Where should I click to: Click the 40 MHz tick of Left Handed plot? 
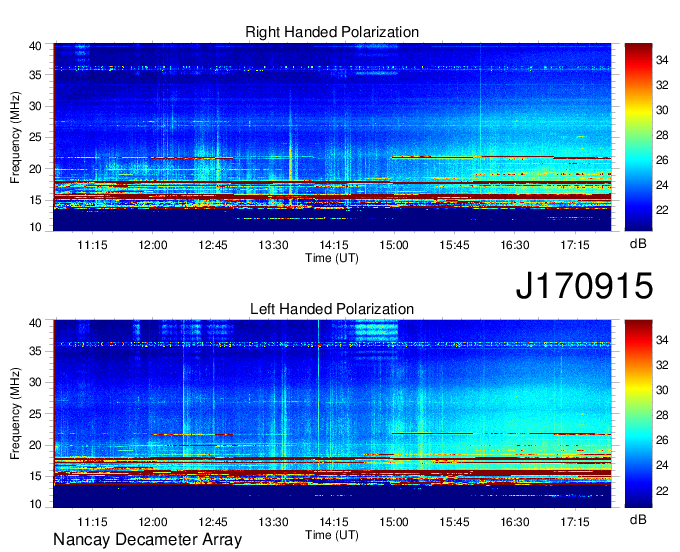[x=36, y=323]
